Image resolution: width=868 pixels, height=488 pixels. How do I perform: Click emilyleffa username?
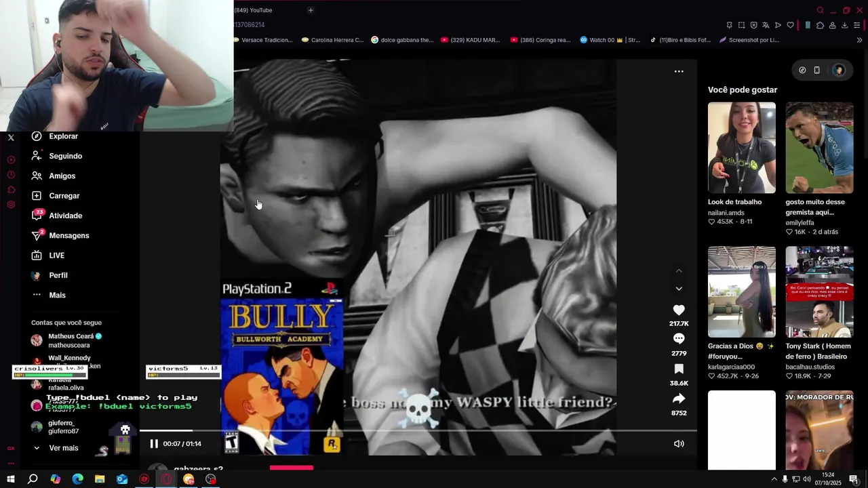[800, 222]
